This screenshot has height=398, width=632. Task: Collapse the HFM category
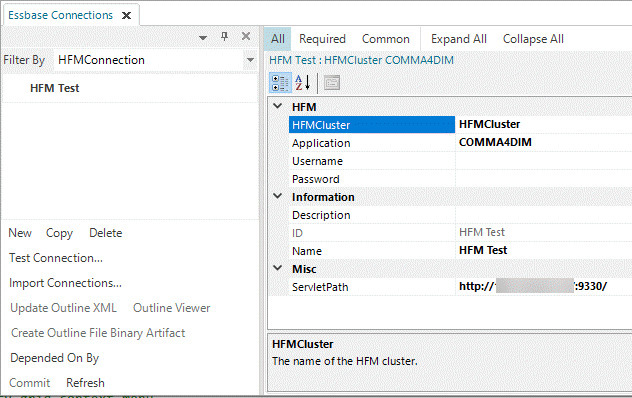pyautogui.click(x=278, y=106)
